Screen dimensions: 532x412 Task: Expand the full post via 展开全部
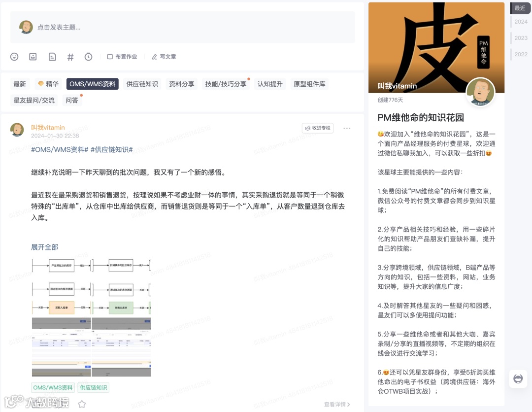44,246
